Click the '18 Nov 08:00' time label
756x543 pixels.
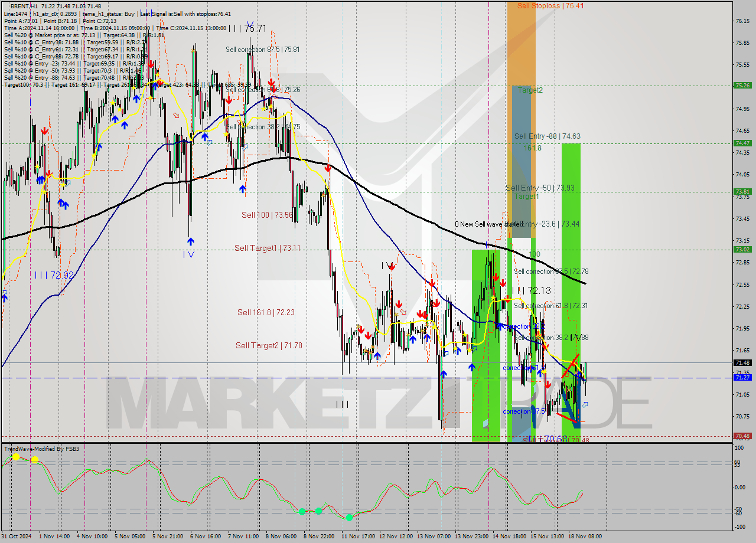585,537
